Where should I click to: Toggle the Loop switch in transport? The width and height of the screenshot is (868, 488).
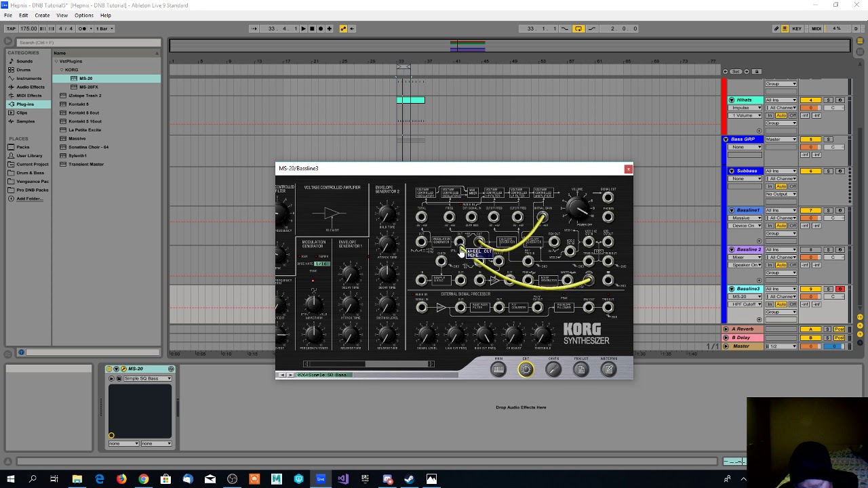click(578, 28)
